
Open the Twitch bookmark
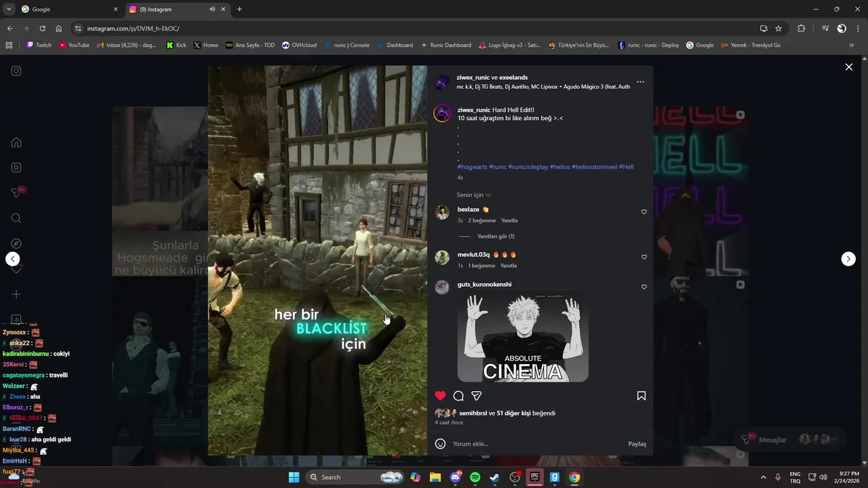coord(39,45)
